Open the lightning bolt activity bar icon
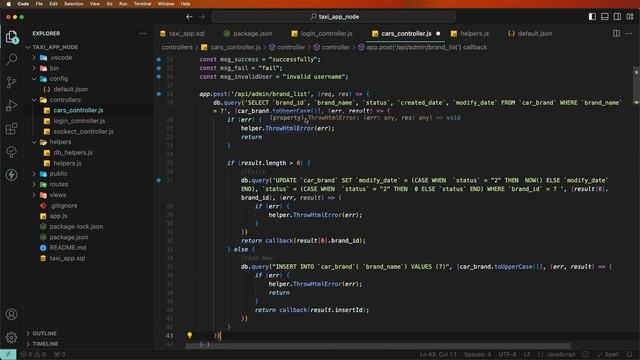The height and width of the screenshot is (360, 640). [11, 175]
